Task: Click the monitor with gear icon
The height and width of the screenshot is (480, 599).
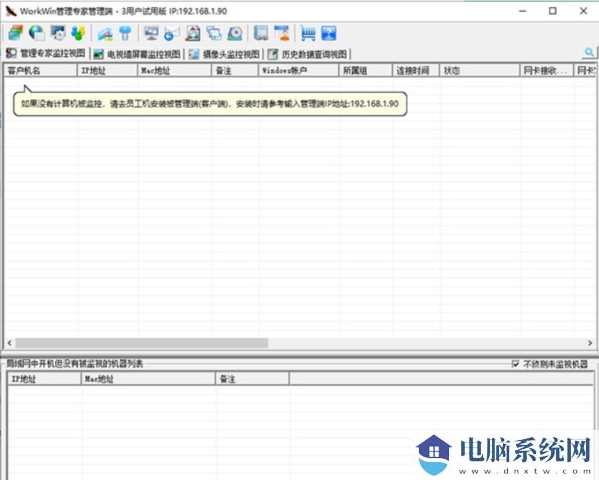Action: click(58, 33)
